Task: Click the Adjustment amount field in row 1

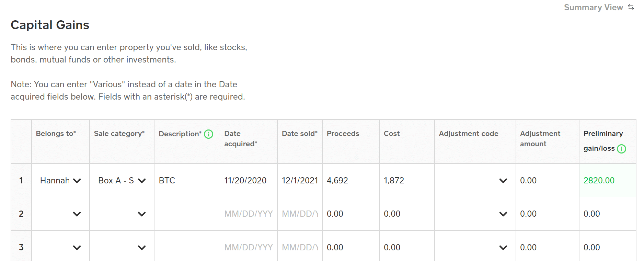Action: tap(529, 180)
